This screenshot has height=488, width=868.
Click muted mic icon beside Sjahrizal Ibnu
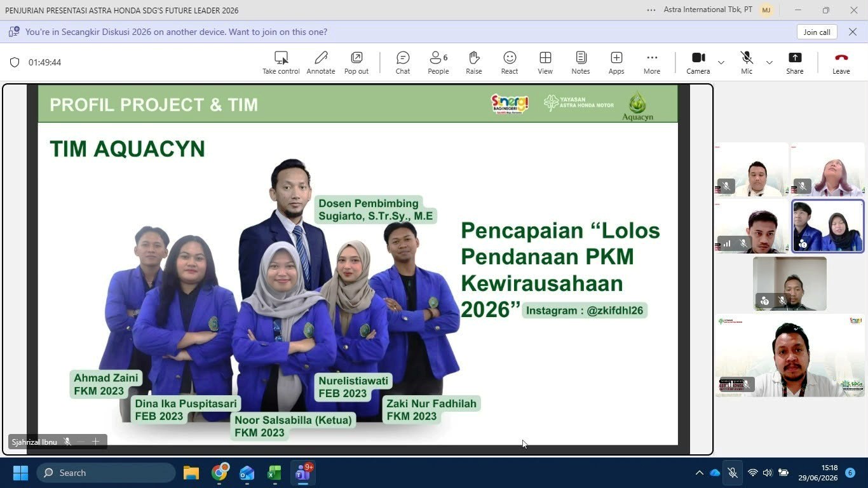[67, 442]
